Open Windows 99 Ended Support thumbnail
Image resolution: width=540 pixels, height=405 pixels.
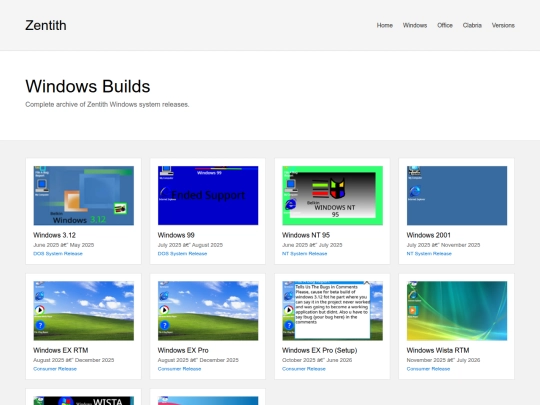pos(208,196)
